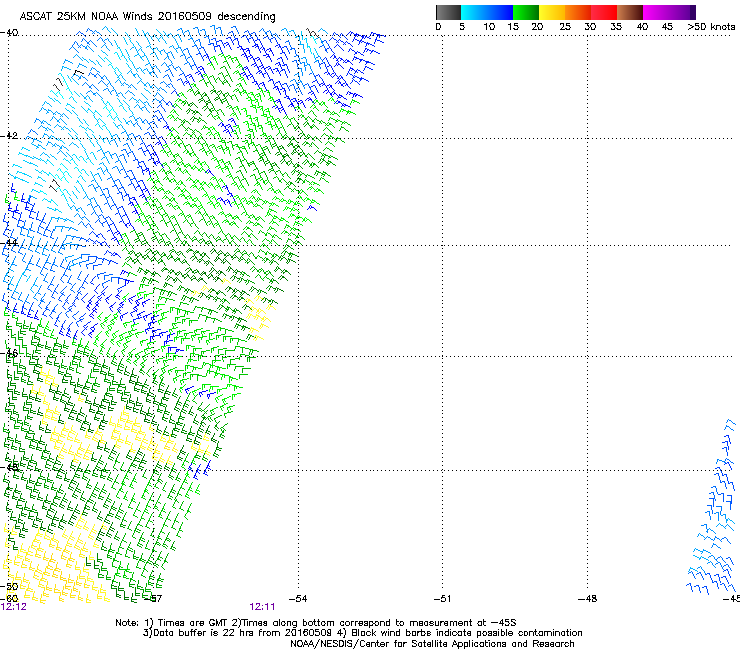Click the NOAA/NESDIS credit line
The width and height of the screenshot is (740, 650).
click(432, 643)
